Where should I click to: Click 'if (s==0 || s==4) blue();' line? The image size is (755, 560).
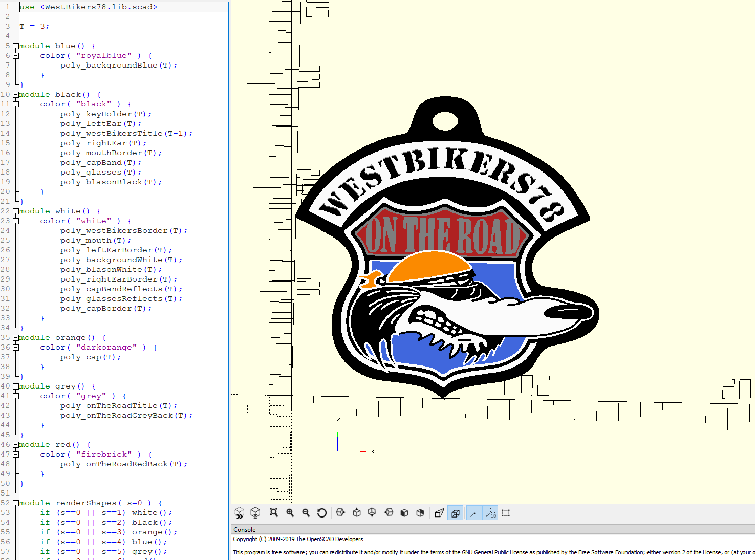coord(103,542)
